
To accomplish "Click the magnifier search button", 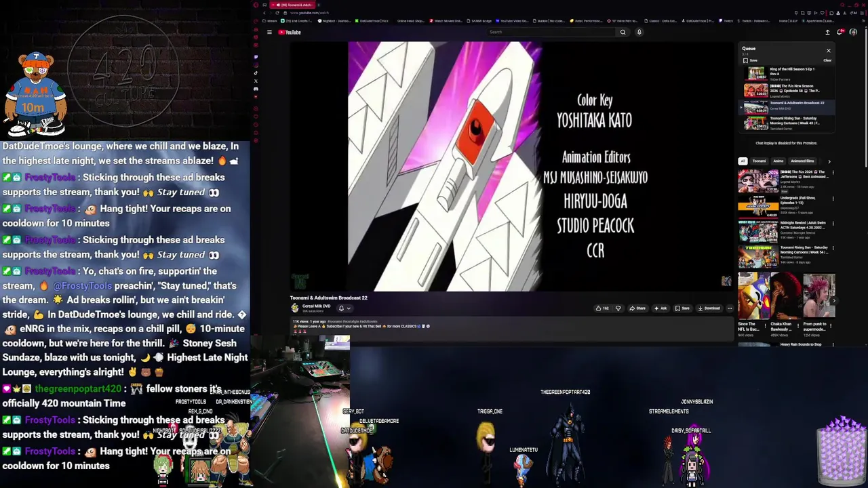I will tap(623, 32).
